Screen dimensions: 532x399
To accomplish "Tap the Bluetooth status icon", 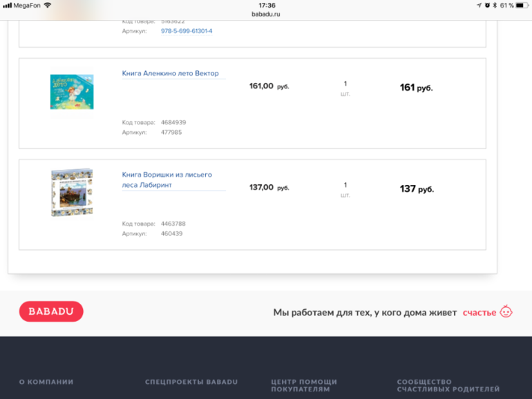I will 495,5.
